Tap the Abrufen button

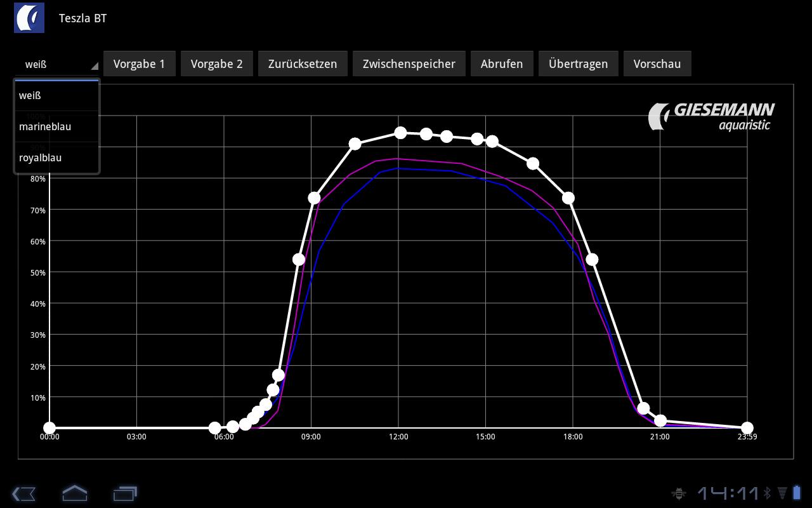click(x=502, y=63)
